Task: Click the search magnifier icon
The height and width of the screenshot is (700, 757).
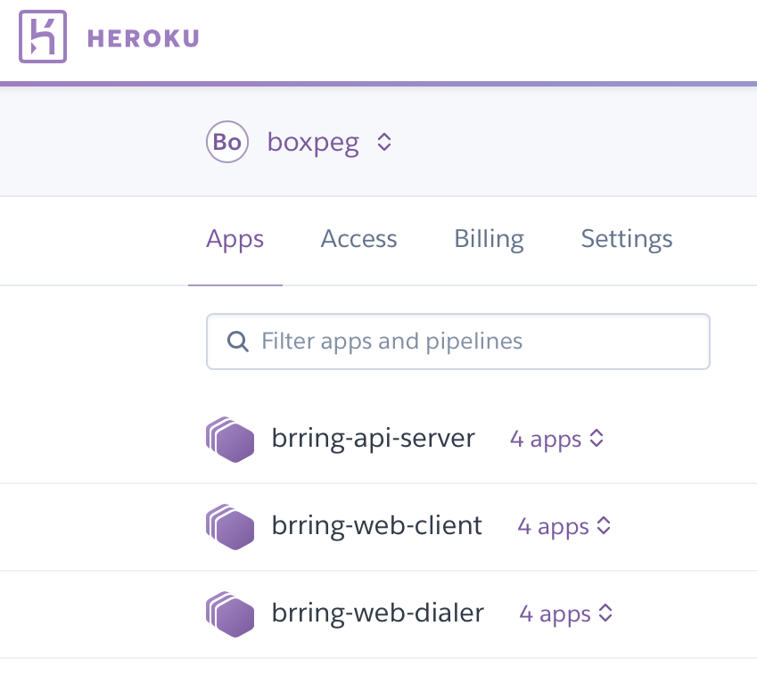Action: (x=238, y=342)
